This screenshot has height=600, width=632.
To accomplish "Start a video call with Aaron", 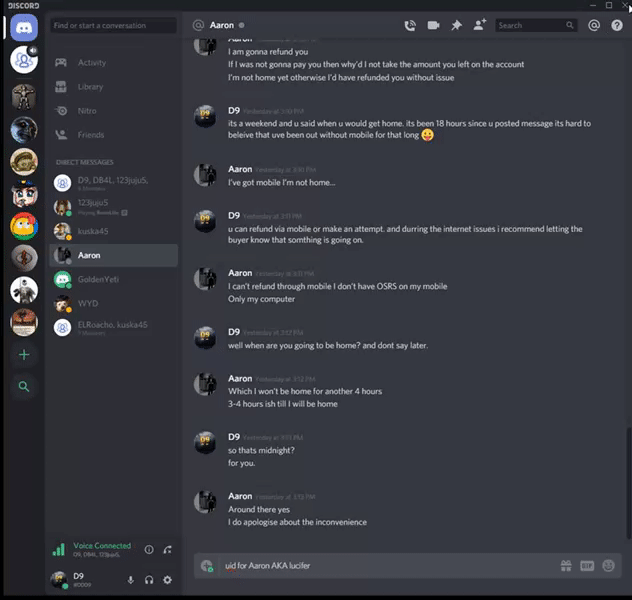I will click(433, 25).
